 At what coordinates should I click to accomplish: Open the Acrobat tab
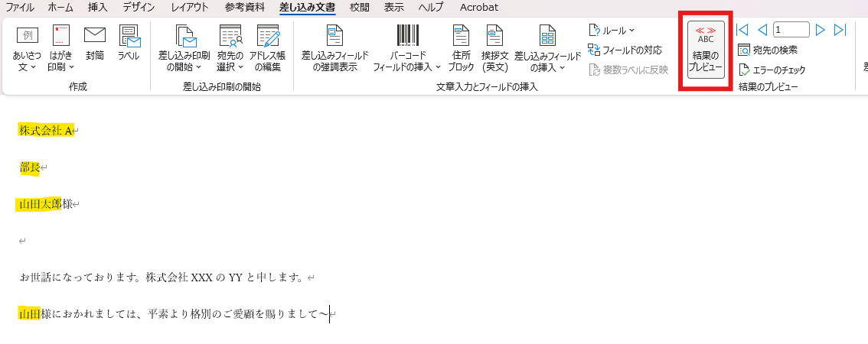click(x=479, y=8)
